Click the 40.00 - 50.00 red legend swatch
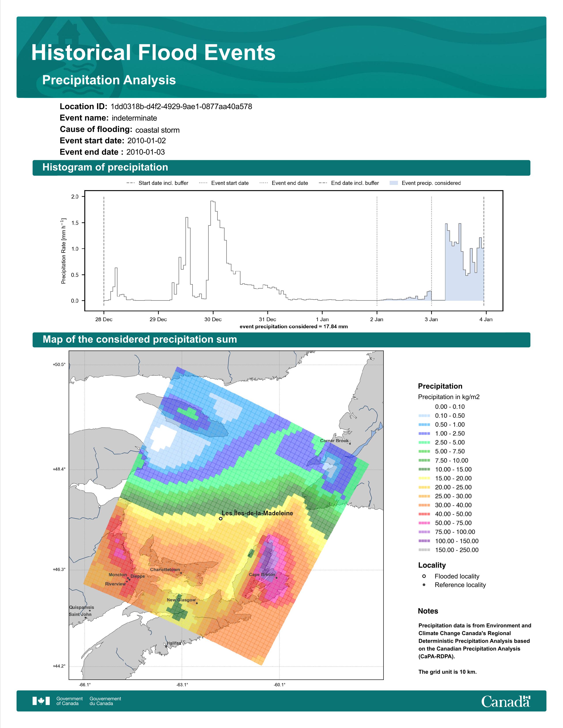The height and width of the screenshot is (728, 563). (424, 514)
